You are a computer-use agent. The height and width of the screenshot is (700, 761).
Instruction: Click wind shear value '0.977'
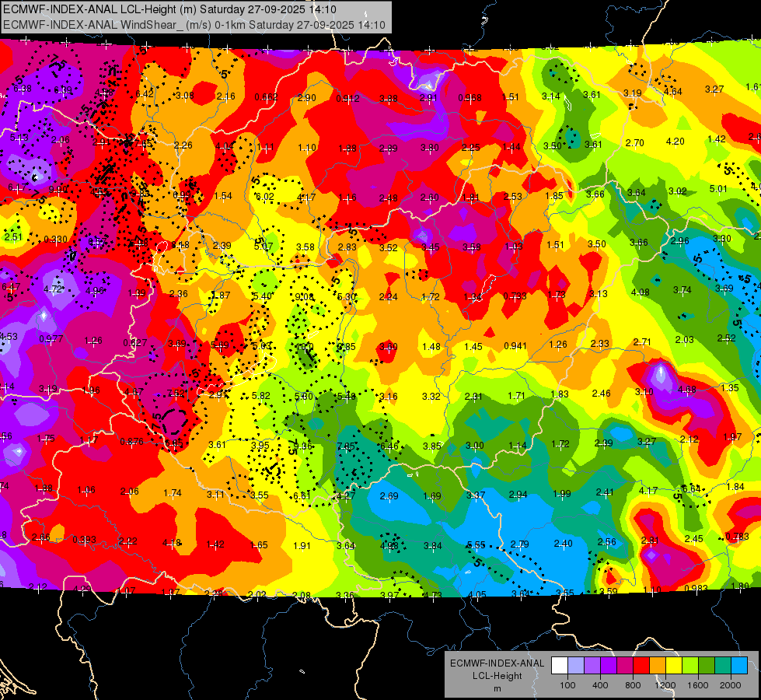coord(51,338)
